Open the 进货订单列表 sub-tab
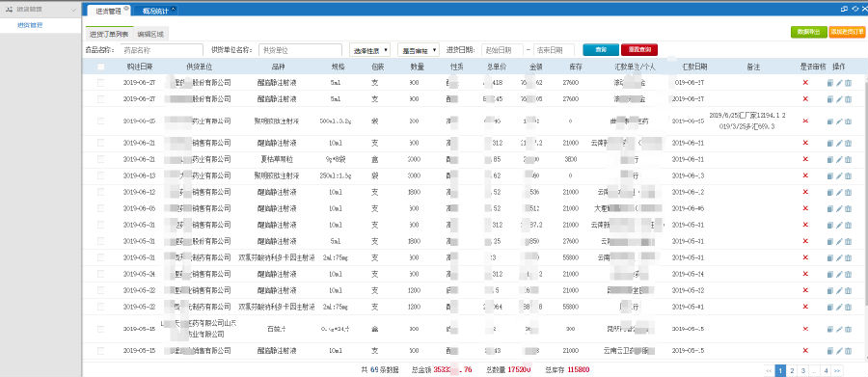Image resolution: width=868 pixels, height=377 pixels. 109,35
